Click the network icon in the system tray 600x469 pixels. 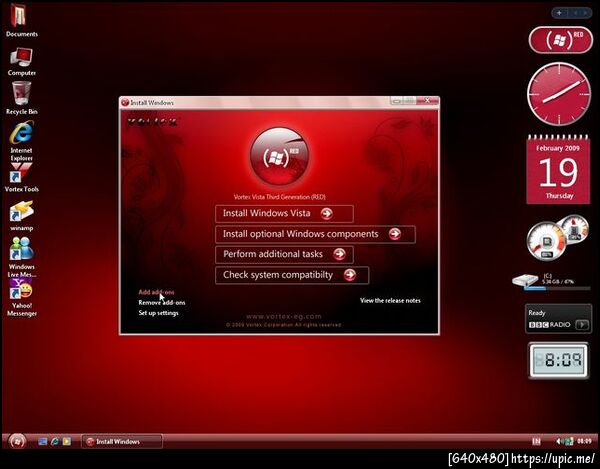(x=568, y=441)
